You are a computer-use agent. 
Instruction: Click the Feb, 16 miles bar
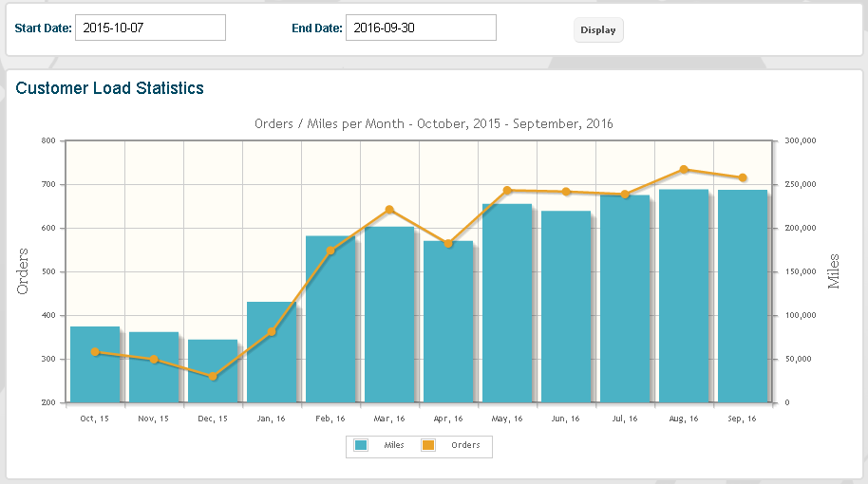tap(330, 323)
